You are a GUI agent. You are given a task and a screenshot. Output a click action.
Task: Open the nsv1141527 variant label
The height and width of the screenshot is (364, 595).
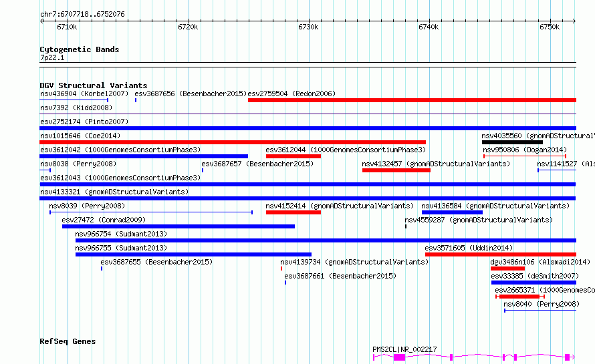tap(566, 164)
